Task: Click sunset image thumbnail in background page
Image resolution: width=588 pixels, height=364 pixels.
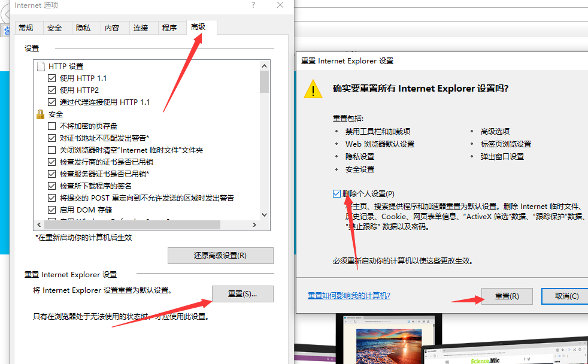Action: [389, 345]
